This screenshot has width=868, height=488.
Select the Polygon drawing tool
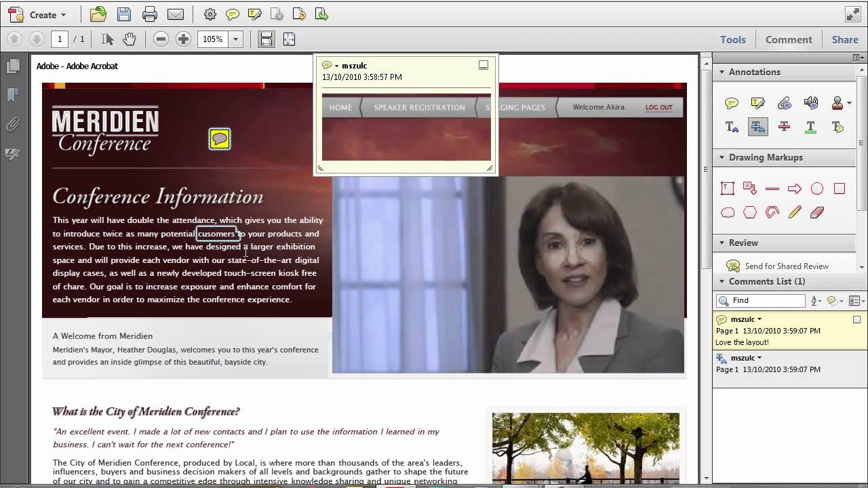click(750, 212)
